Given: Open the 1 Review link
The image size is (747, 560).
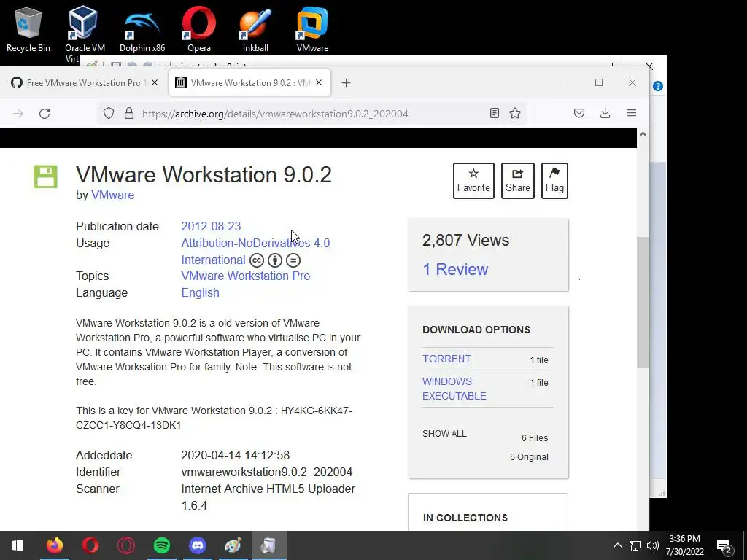Looking at the screenshot, I should point(455,269).
